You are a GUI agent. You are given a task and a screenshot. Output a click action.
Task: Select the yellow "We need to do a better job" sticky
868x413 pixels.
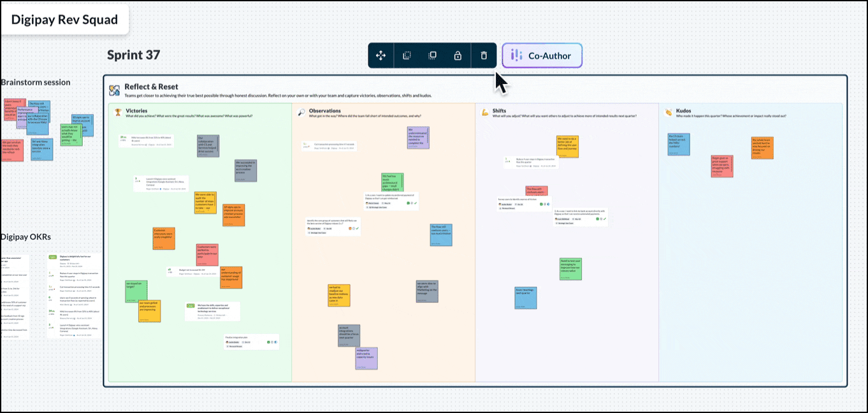(568, 147)
